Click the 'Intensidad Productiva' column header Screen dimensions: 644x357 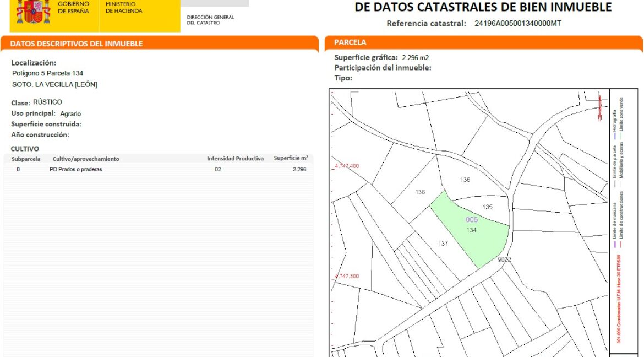click(236, 159)
